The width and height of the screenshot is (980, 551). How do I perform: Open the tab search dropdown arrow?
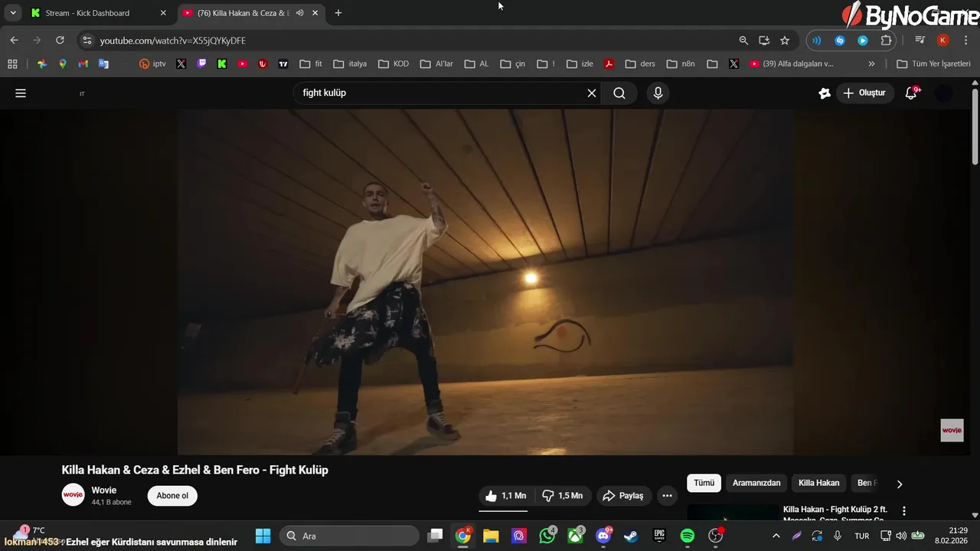(x=13, y=13)
